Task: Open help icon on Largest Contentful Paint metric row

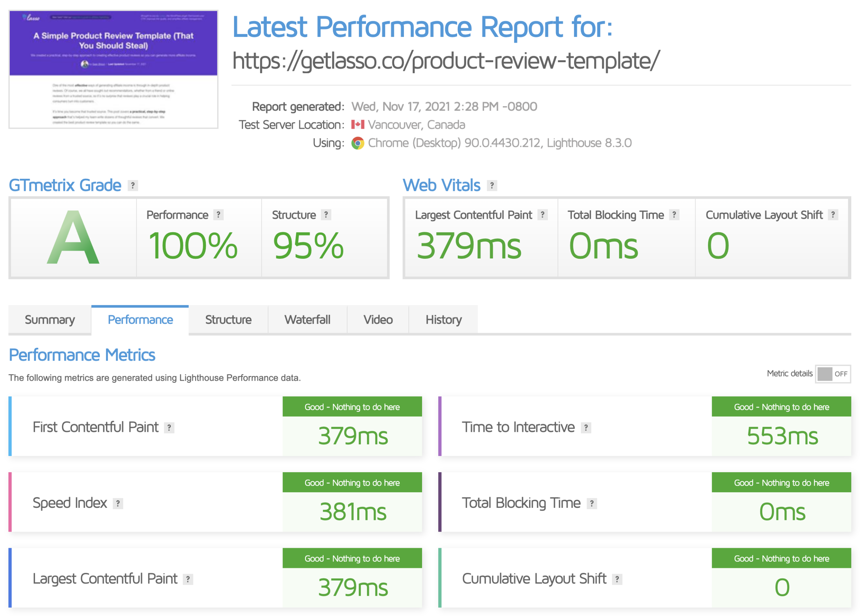Action: [x=188, y=580]
